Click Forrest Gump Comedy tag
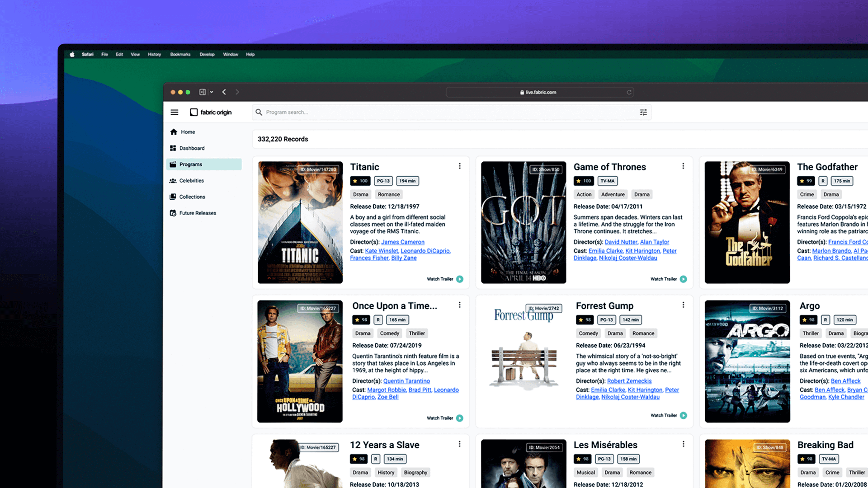Viewport: 868px width, 488px height. click(x=588, y=333)
